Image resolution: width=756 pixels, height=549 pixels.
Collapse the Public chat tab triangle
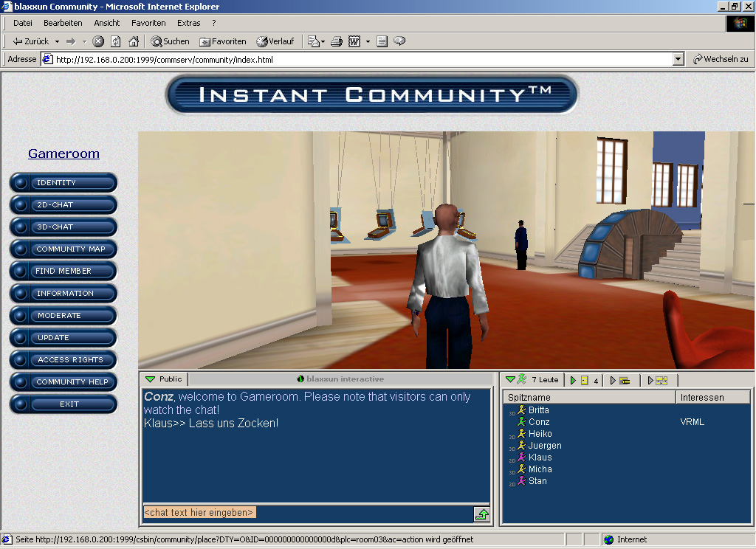(x=151, y=379)
